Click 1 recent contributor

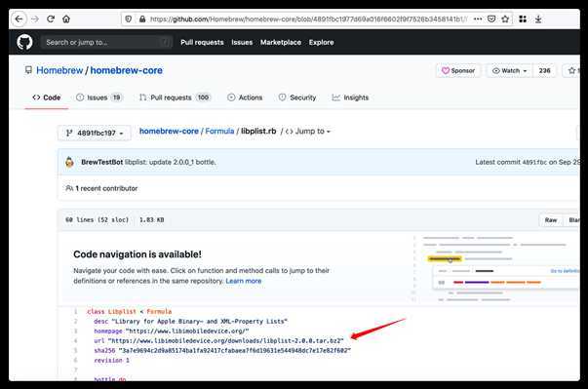[x=102, y=188]
